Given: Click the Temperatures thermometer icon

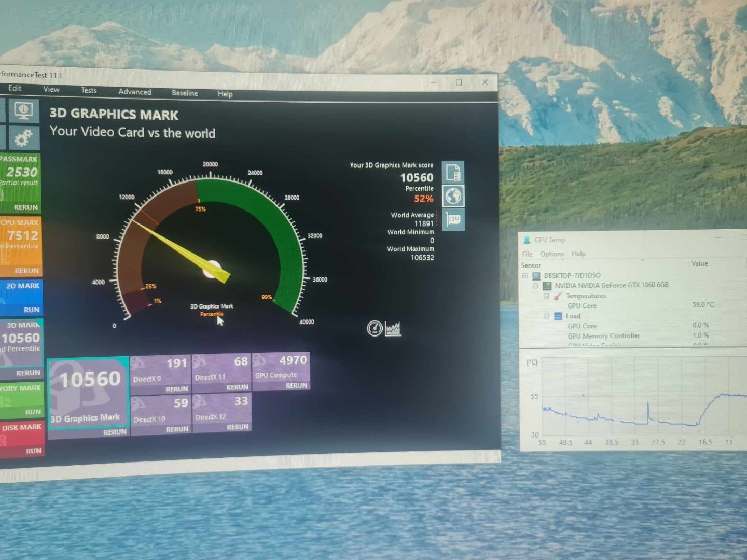Looking at the screenshot, I should [x=558, y=296].
